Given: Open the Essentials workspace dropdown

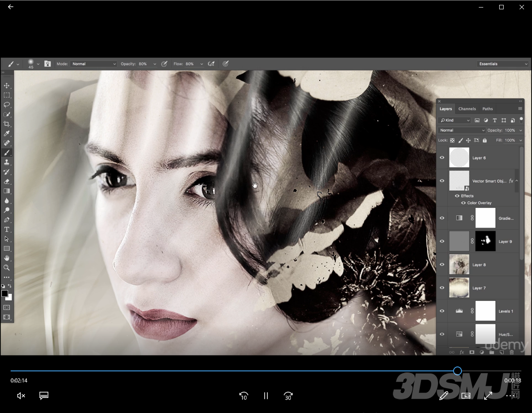Looking at the screenshot, I should click(x=503, y=64).
